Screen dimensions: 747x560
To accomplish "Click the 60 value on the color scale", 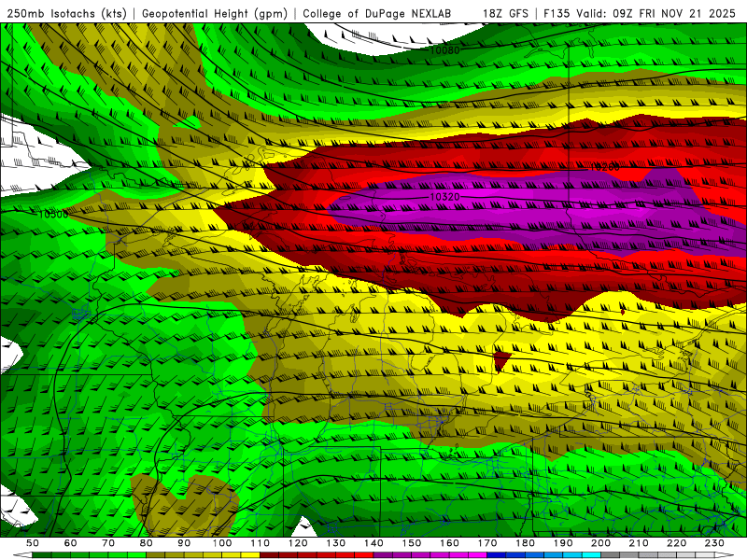I will pyautogui.click(x=70, y=543).
